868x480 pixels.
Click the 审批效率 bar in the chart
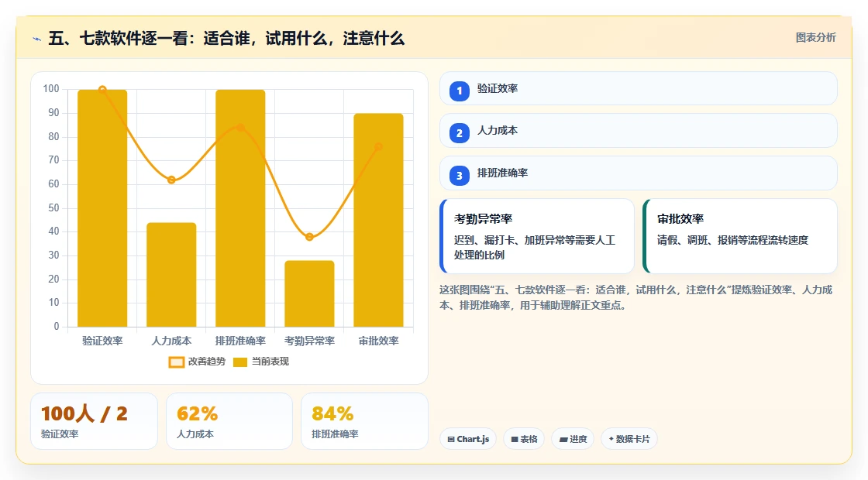[379, 220]
